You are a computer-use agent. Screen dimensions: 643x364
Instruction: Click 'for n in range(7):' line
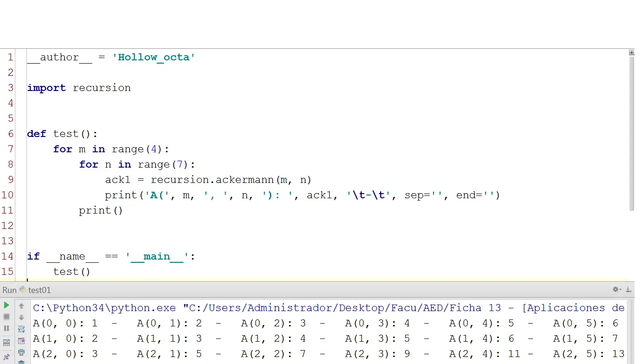pyautogui.click(x=138, y=164)
